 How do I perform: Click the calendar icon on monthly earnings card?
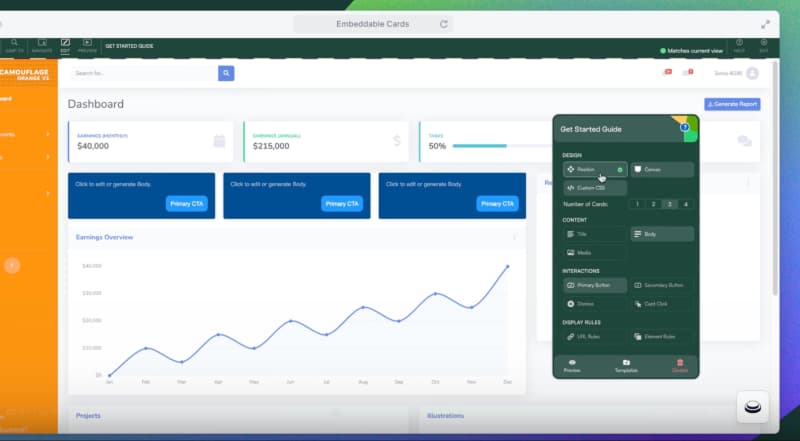(x=219, y=141)
